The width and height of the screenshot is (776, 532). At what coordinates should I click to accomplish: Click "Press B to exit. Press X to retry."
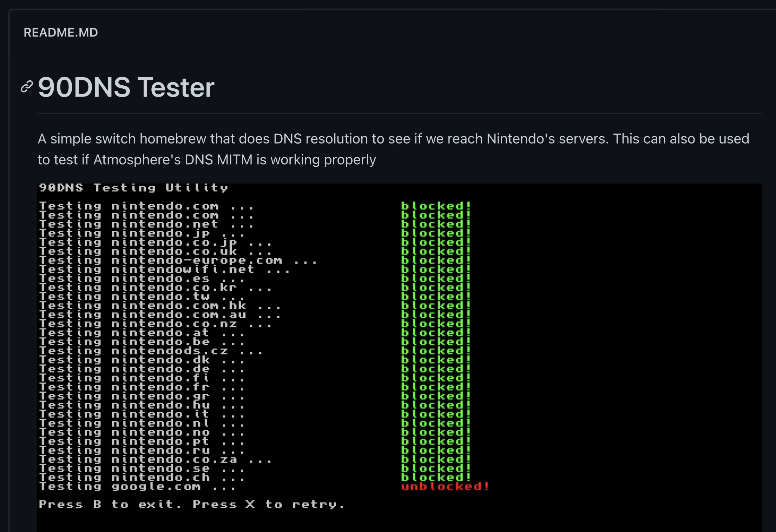pos(191,505)
